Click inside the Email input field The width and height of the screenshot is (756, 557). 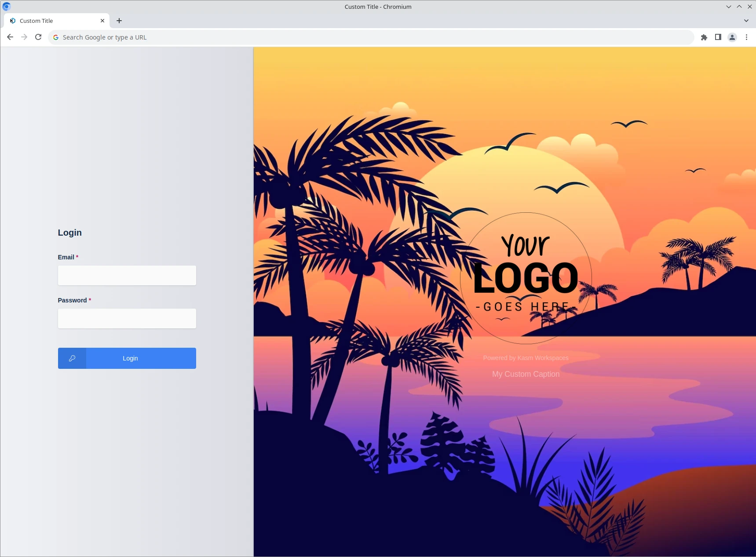coord(127,275)
